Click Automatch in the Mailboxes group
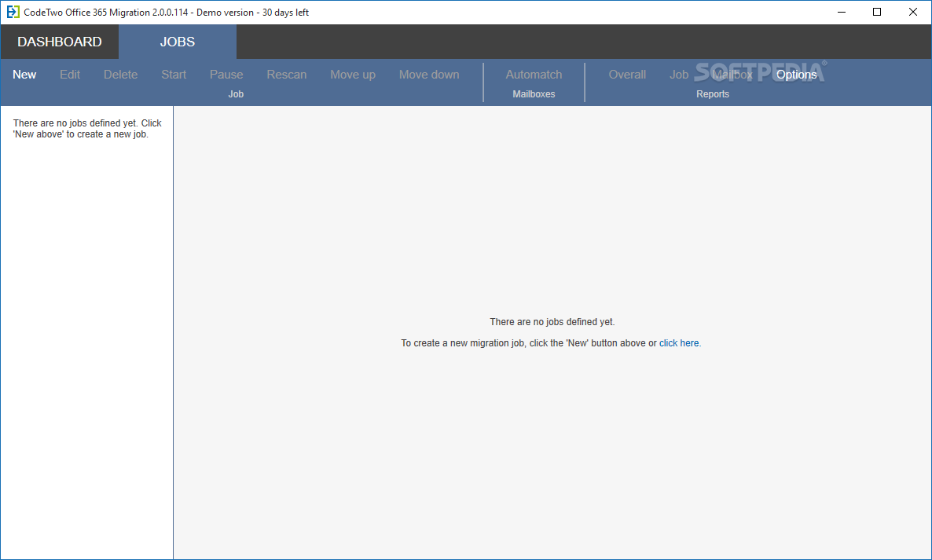This screenshot has width=932, height=560. point(534,75)
